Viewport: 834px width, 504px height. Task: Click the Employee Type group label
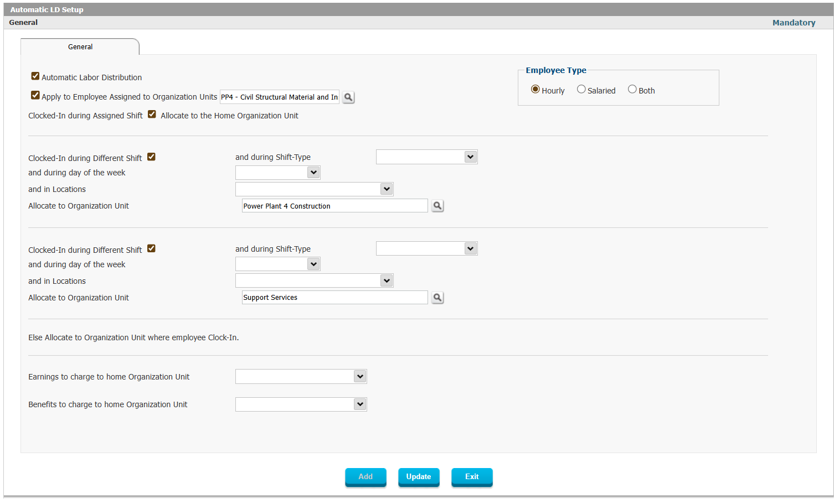coord(556,70)
